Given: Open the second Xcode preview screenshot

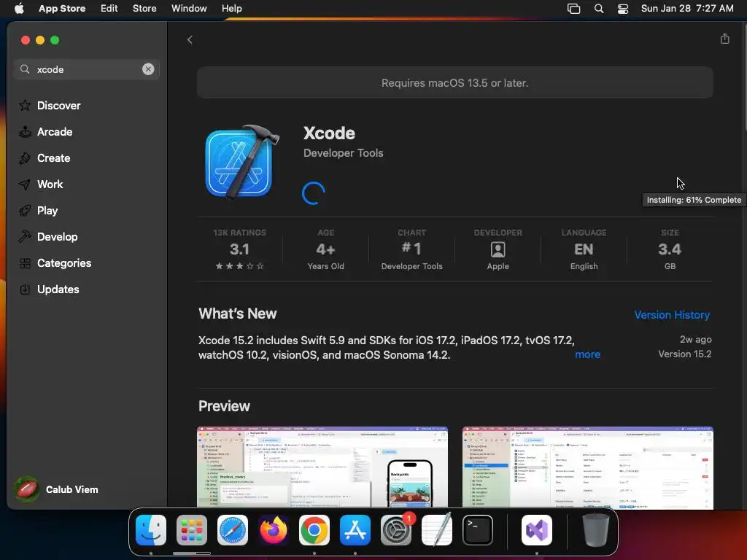Looking at the screenshot, I should coord(587,467).
